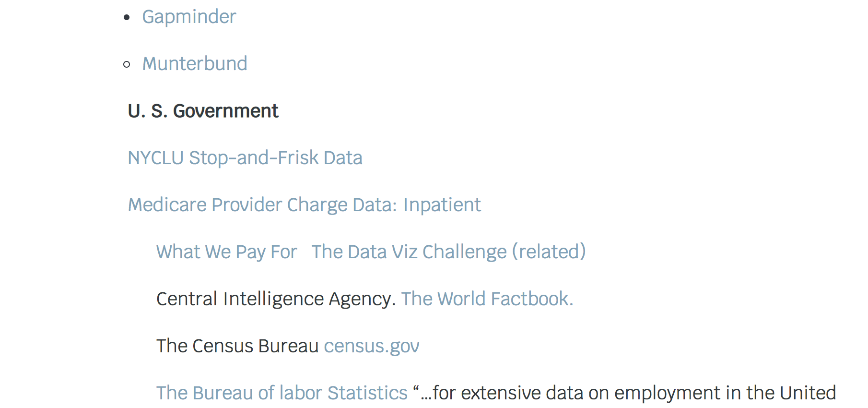The image size is (868, 408).
Task: Follow the NYCLU Stop-and-Frisk Data link
Action: tap(245, 158)
